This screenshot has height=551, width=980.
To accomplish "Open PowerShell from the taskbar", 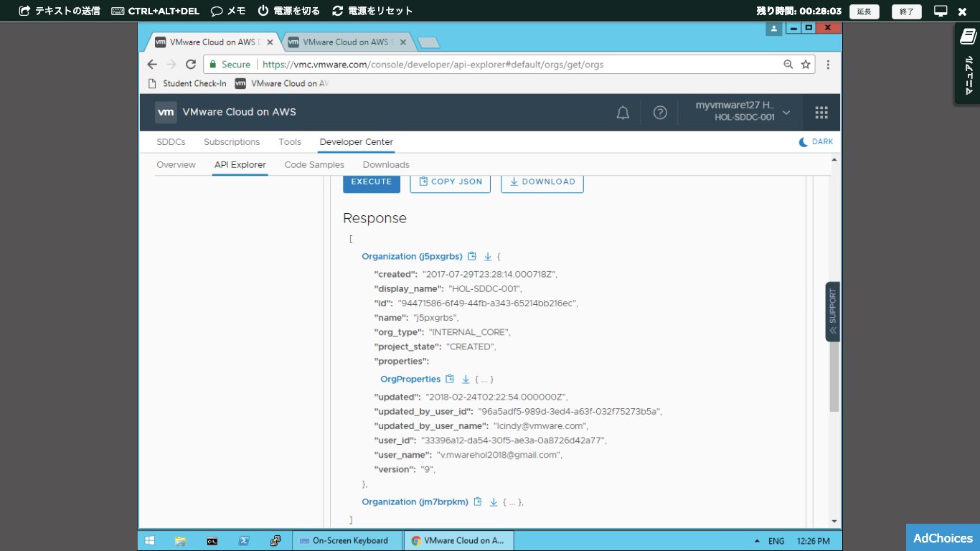I will pyautogui.click(x=243, y=541).
